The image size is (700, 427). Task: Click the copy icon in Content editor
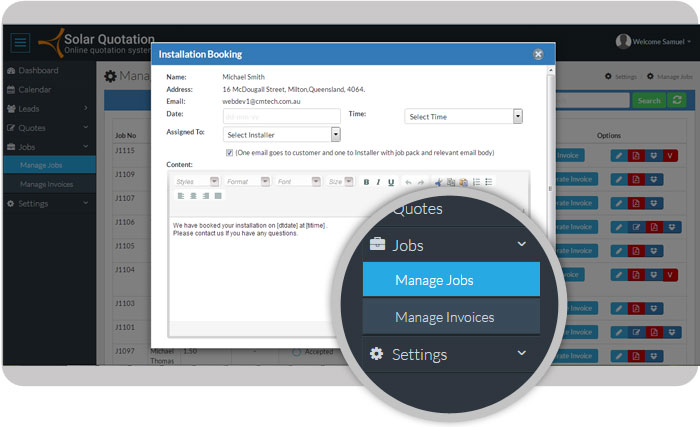pyautogui.click(x=451, y=182)
